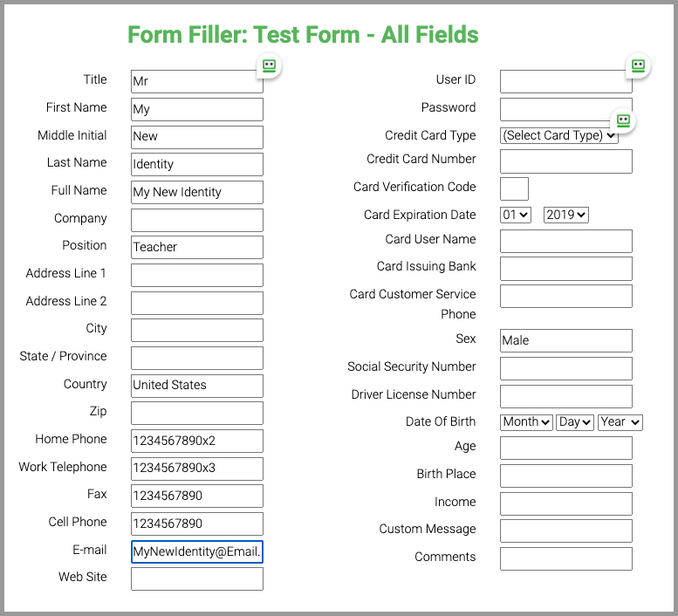Screen dimensions: 678x616
Task: Click the "Social Security Number" label
Action: [x=412, y=366]
